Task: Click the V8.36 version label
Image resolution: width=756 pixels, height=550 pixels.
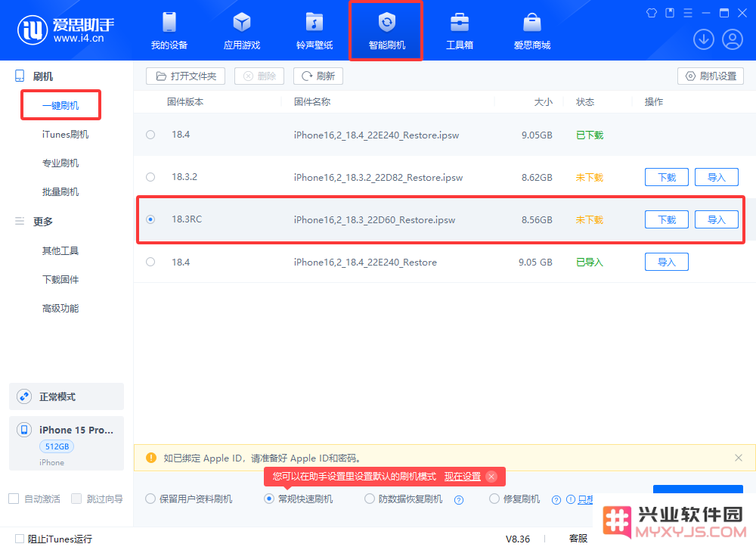Action: pyautogui.click(x=517, y=539)
